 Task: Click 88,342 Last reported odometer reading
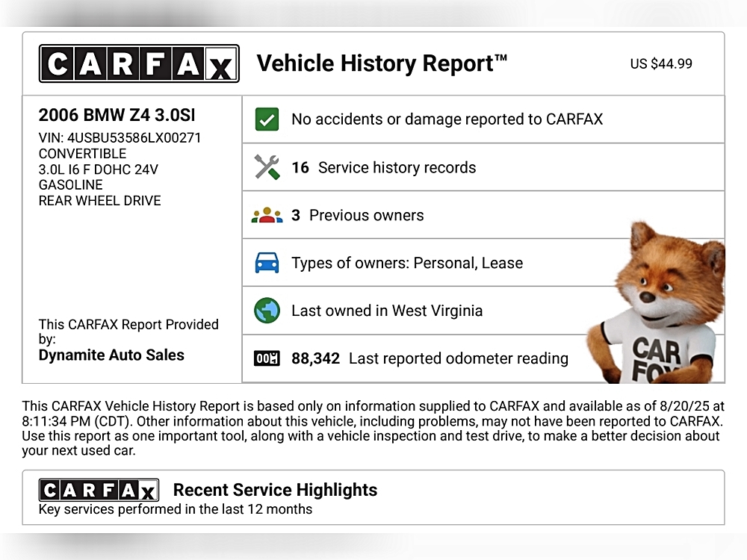coord(430,358)
